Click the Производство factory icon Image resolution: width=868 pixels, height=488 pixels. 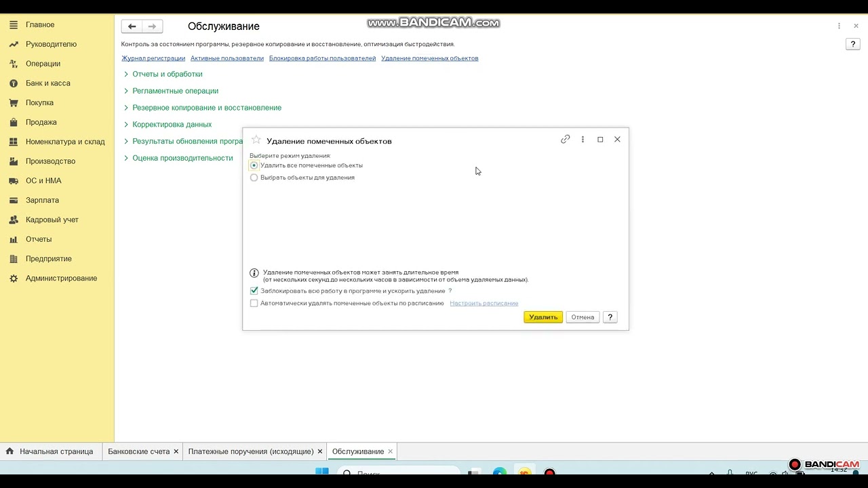tap(13, 161)
